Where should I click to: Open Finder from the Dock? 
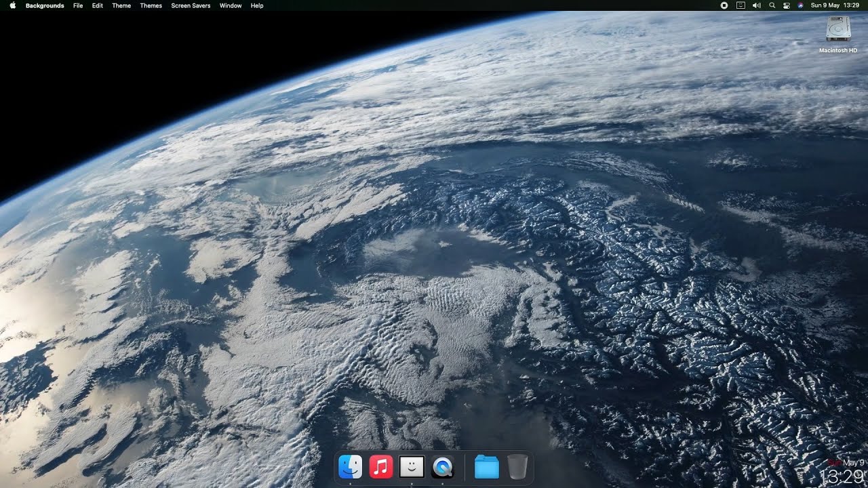click(351, 467)
